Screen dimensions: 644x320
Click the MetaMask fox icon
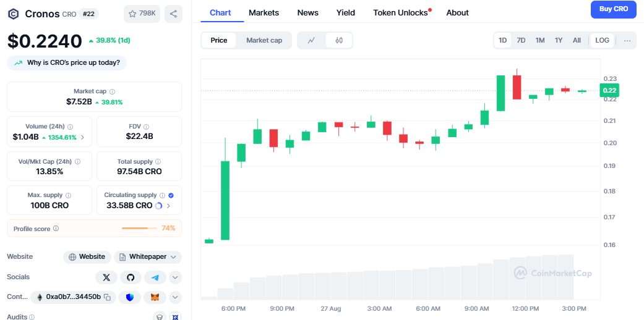click(155, 297)
